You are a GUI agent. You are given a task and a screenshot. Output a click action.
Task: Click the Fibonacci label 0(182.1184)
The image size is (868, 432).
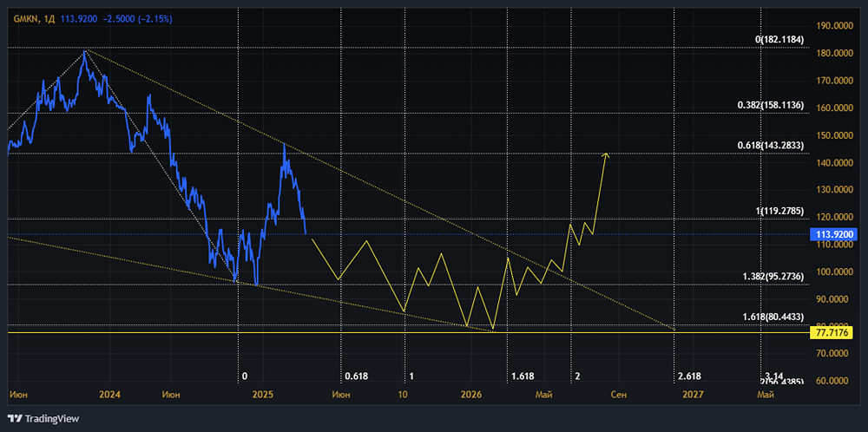779,40
